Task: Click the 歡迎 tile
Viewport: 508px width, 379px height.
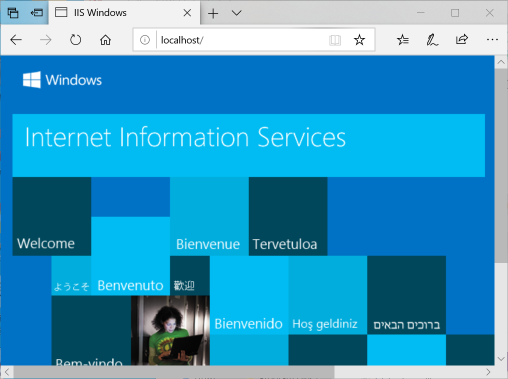Action: click(x=190, y=276)
